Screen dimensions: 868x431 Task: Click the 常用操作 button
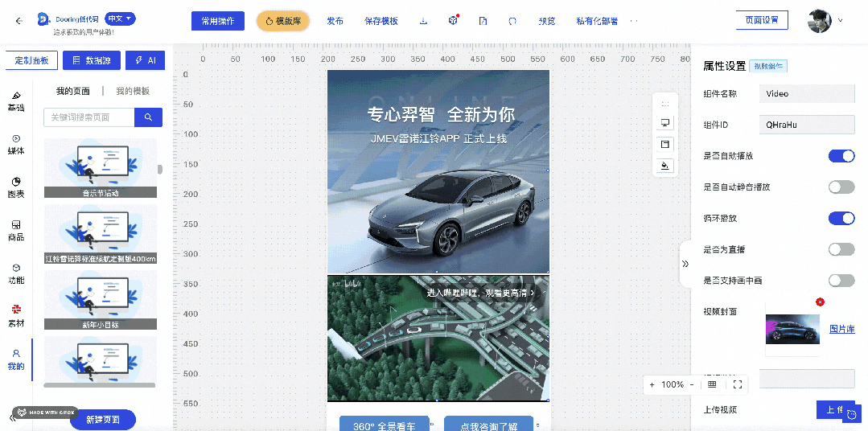click(217, 21)
